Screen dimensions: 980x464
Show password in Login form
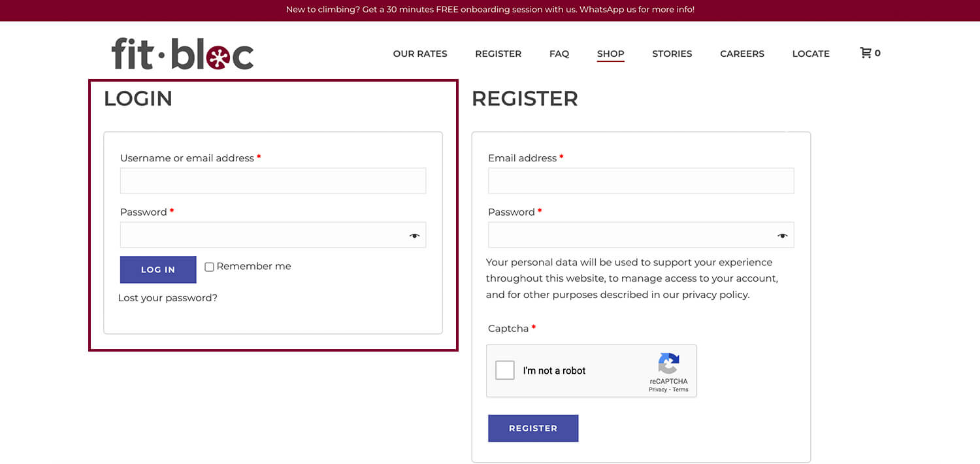click(x=414, y=236)
